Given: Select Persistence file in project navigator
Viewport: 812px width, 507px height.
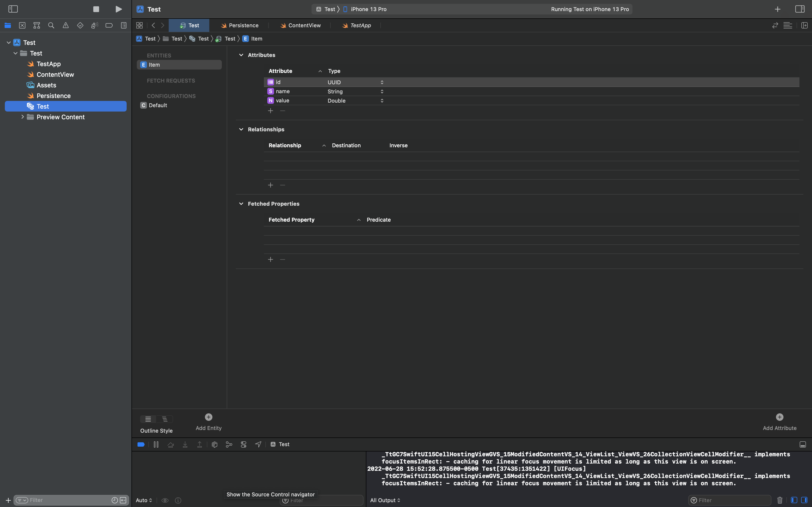Looking at the screenshot, I should tap(53, 96).
